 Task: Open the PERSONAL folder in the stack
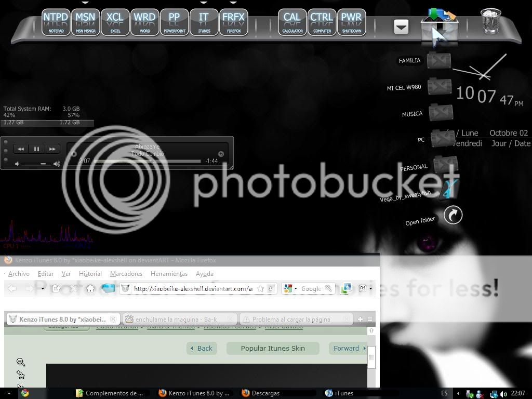pyautogui.click(x=445, y=164)
